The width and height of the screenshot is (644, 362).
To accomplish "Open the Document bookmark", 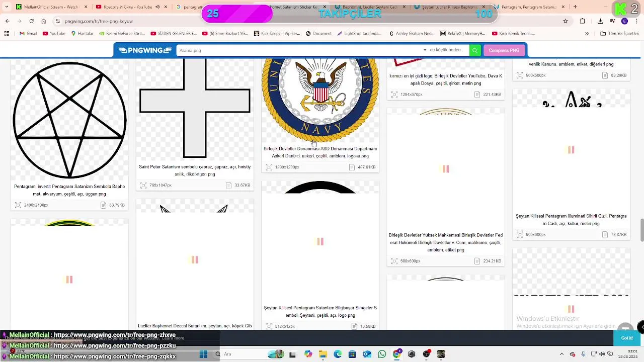I will click(318, 34).
